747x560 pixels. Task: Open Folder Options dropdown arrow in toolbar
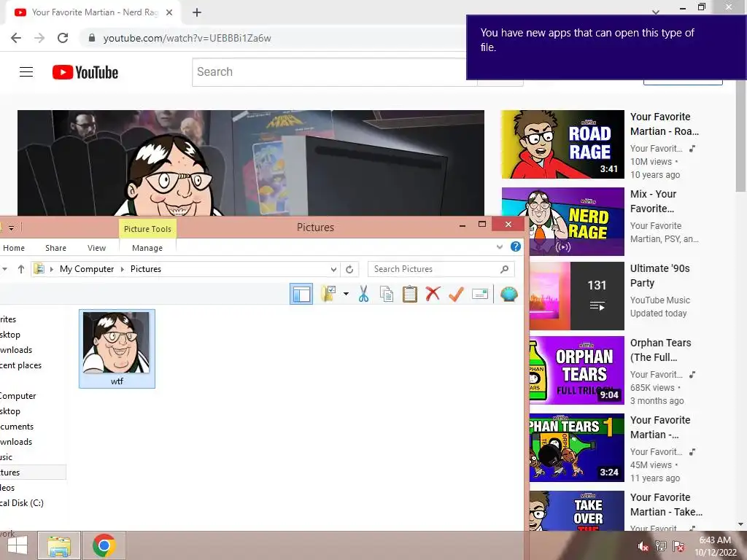coord(346,294)
